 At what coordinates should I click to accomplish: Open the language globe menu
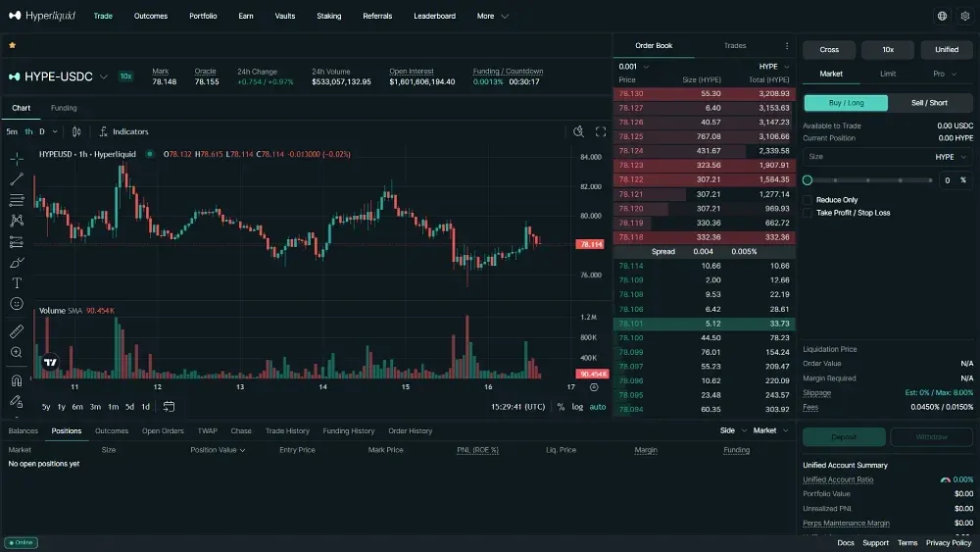pos(942,17)
